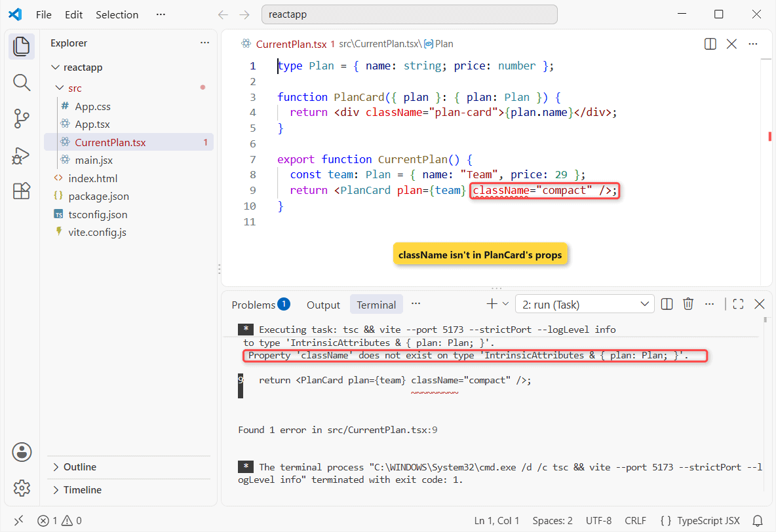Viewport: 776px width, 532px height.
Task: Change indentation via Spaces: 2
Action: (x=553, y=521)
